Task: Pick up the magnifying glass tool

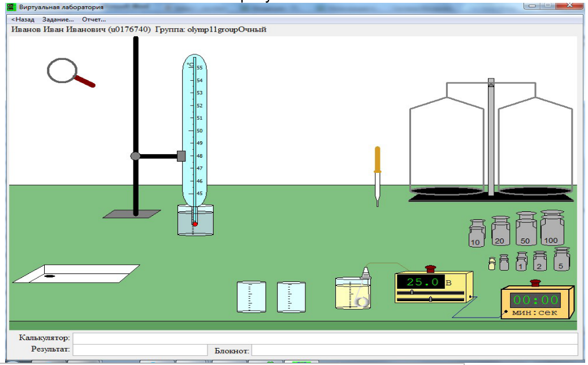Action: point(71,72)
